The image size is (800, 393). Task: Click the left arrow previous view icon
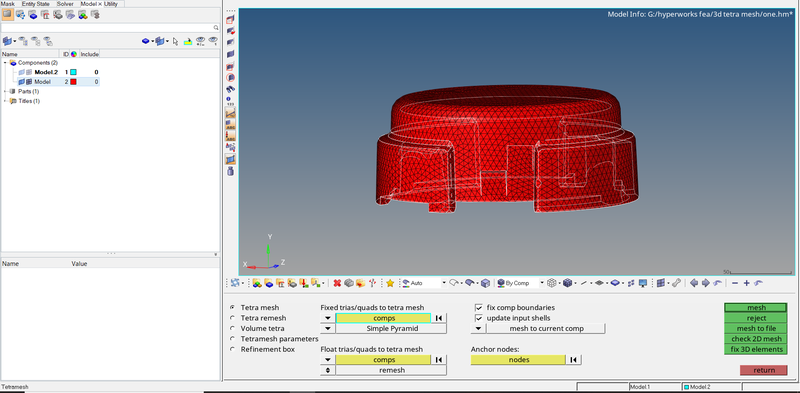694,283
